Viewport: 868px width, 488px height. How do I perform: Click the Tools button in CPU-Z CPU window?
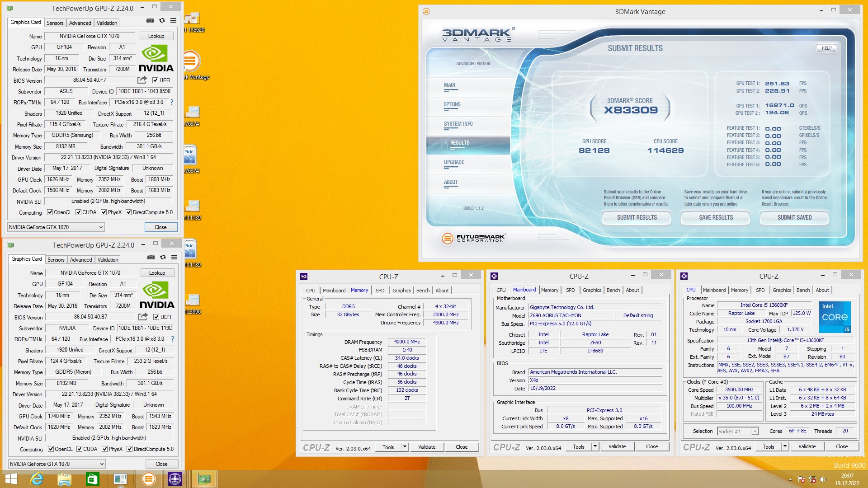coord(769,447)
